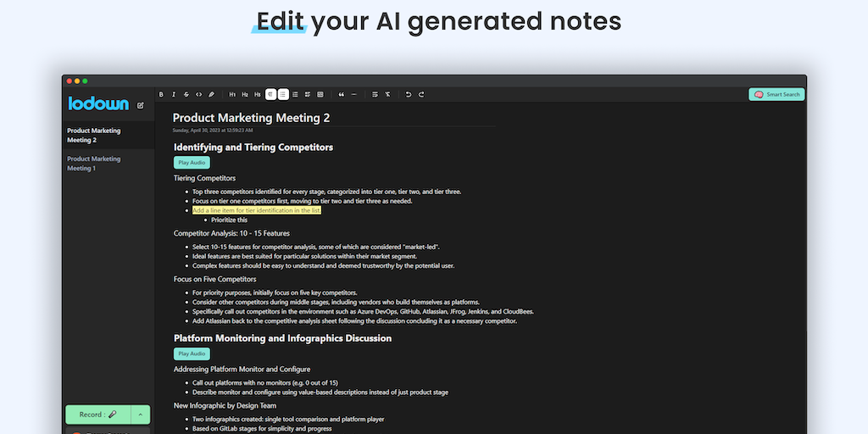
Task: Click the bullet about platforms with no monitors
Action: [x=265, y=382]
